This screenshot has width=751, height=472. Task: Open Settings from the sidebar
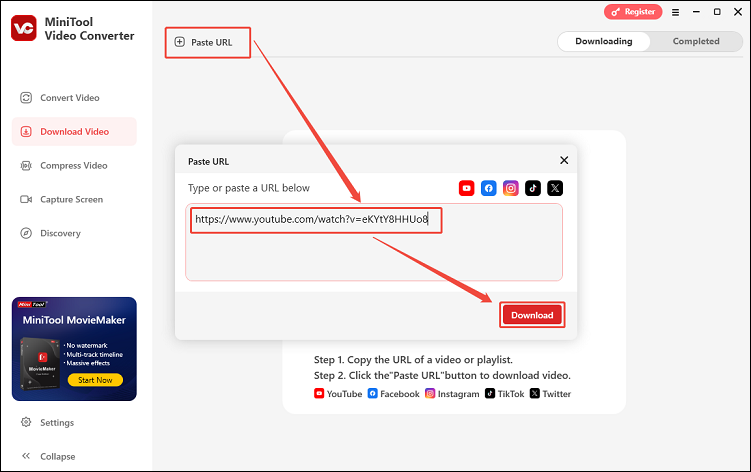[x=47, y=423]
